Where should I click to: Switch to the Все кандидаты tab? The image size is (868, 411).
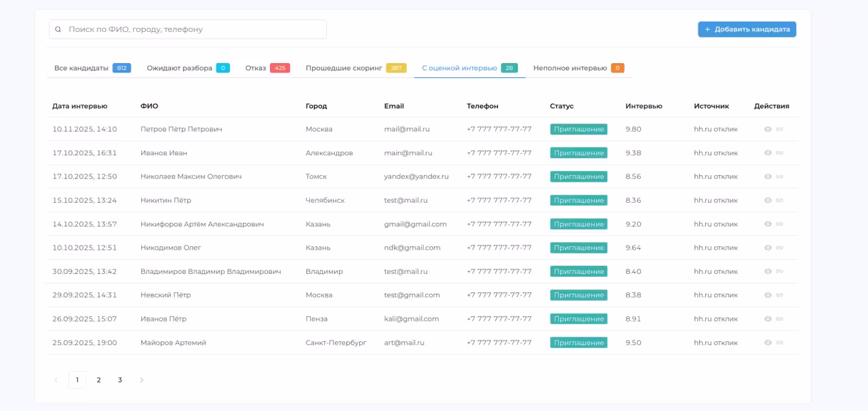(81, 68)
